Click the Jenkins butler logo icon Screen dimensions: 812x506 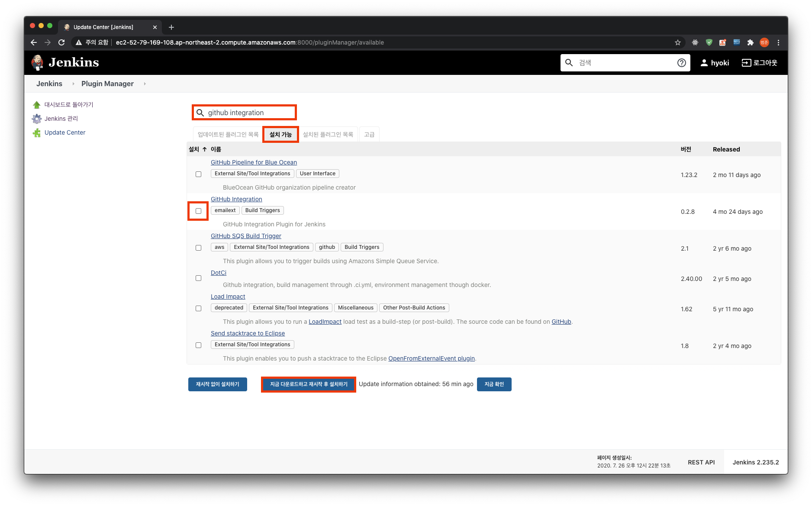click(38, 62)
